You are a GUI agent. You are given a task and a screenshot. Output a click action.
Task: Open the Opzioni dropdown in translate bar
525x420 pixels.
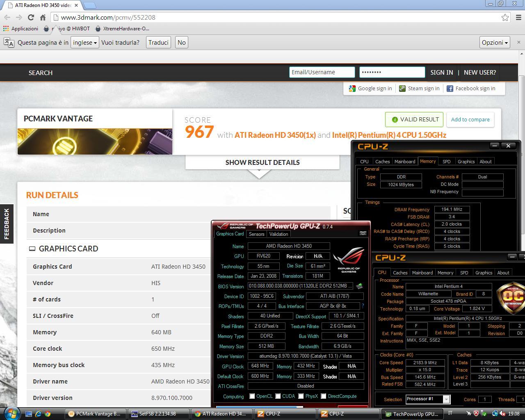pos(495,42)
